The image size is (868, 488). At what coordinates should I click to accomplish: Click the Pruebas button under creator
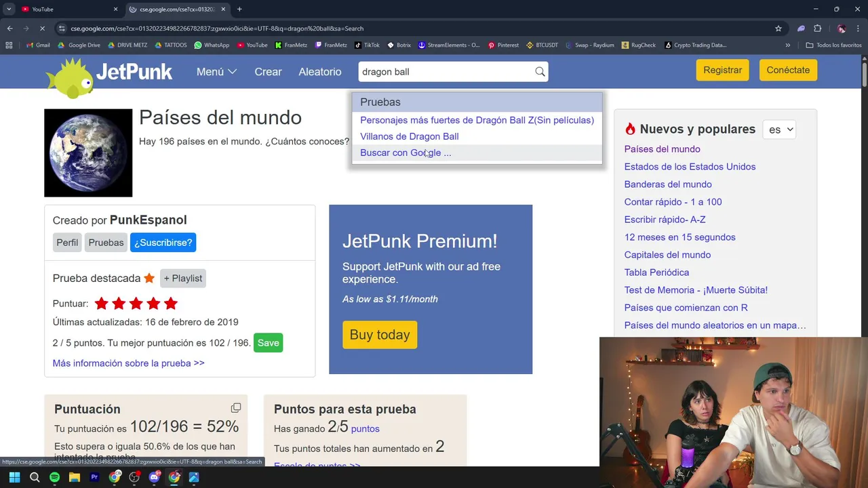pos(106,243)
